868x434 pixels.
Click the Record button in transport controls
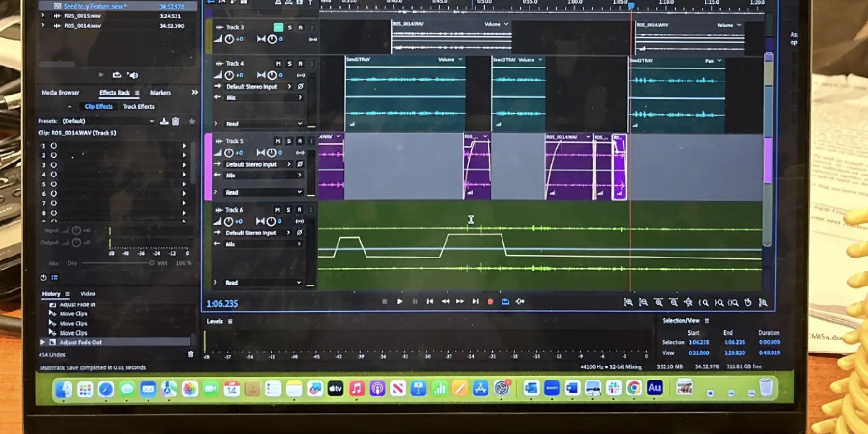490,302
